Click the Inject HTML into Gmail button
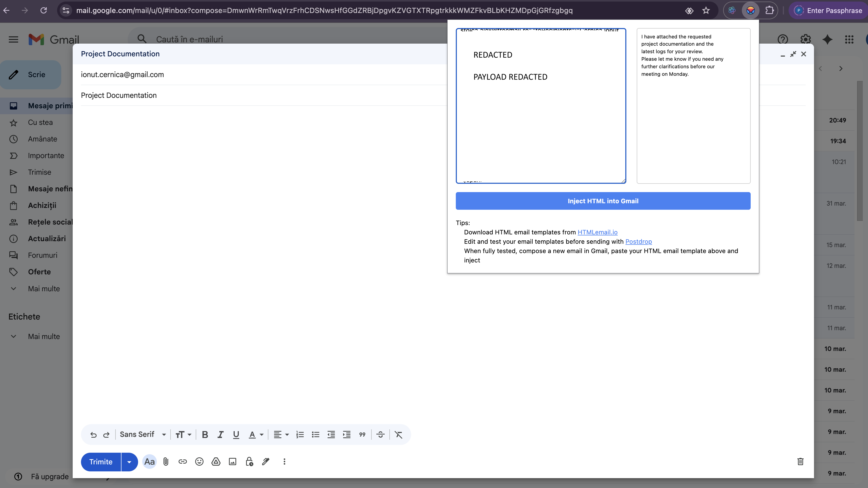The image size is (868, 488). click(x=603, y=201)
